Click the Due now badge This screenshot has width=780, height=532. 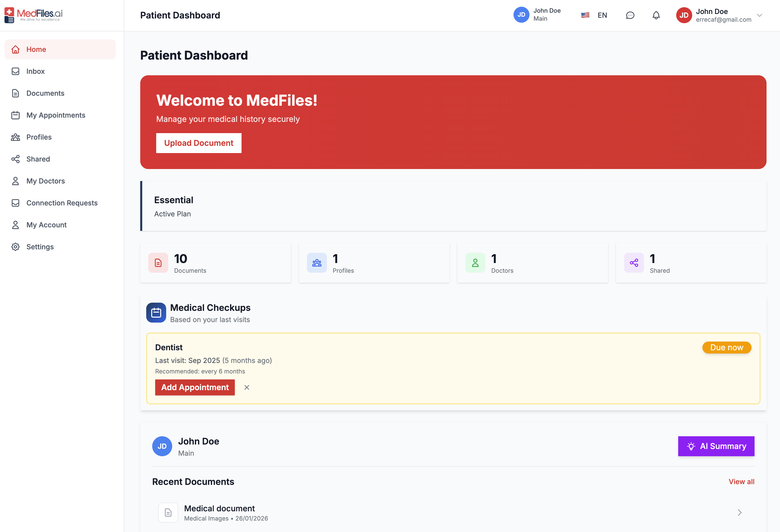pos(727,347)
